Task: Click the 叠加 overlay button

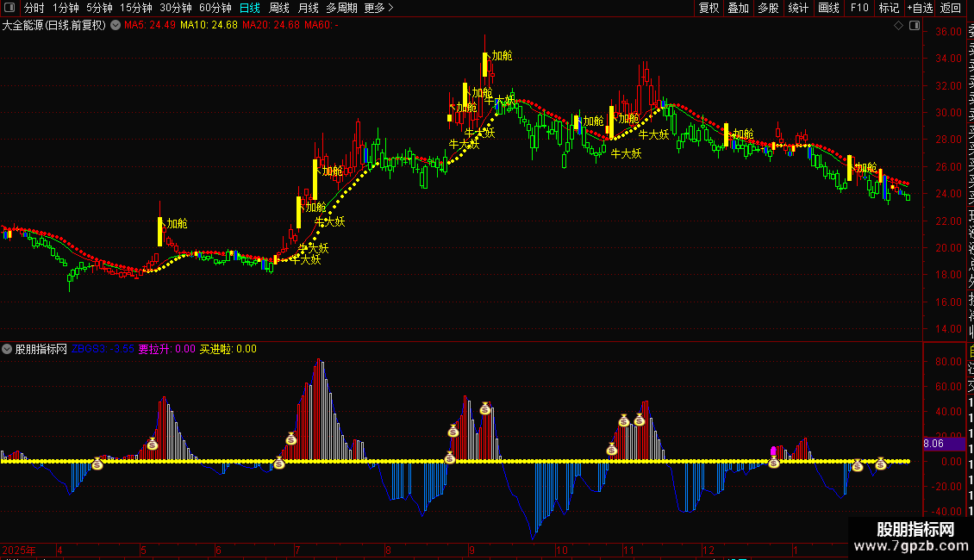Action: click(739, 8)
